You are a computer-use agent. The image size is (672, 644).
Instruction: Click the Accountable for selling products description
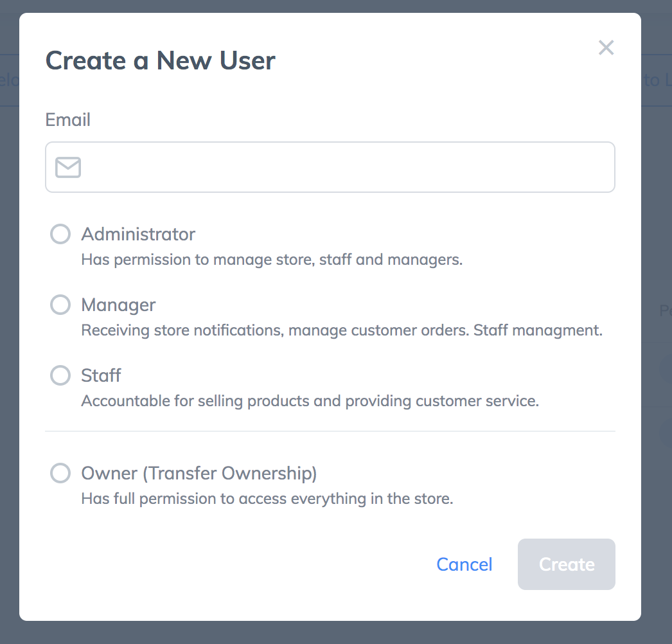tap(310, 401)
